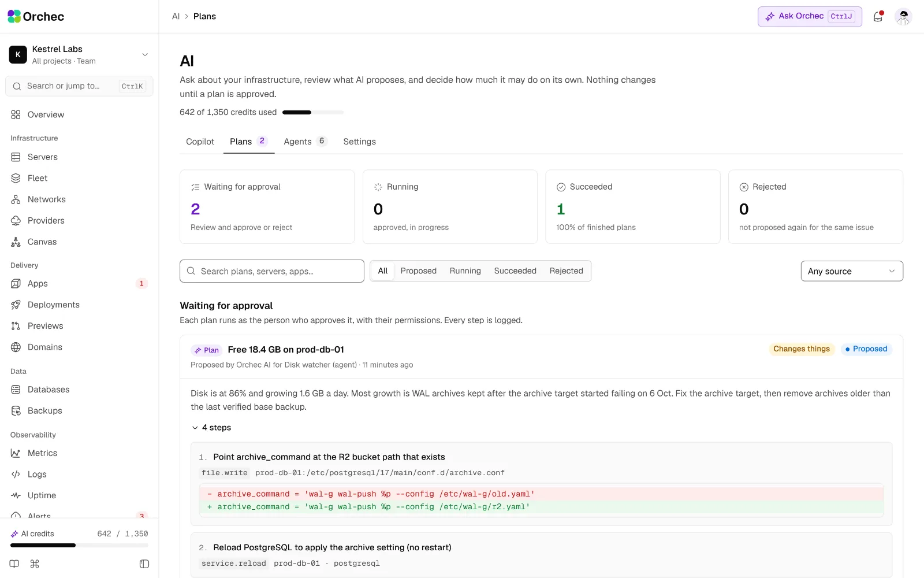This screenshot has height=578, width=924.
Task: Click the step 2 Reload PostgreSQL title
Action: 332,547
